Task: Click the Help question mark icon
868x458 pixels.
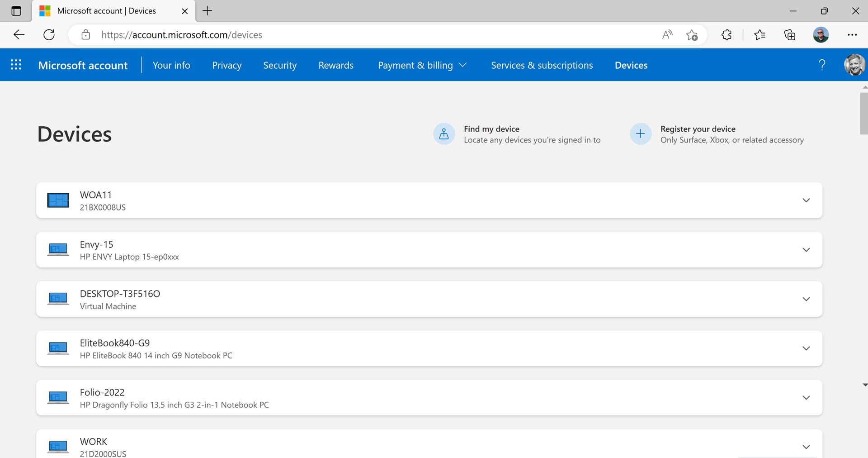Action: [x=822, y=65]
